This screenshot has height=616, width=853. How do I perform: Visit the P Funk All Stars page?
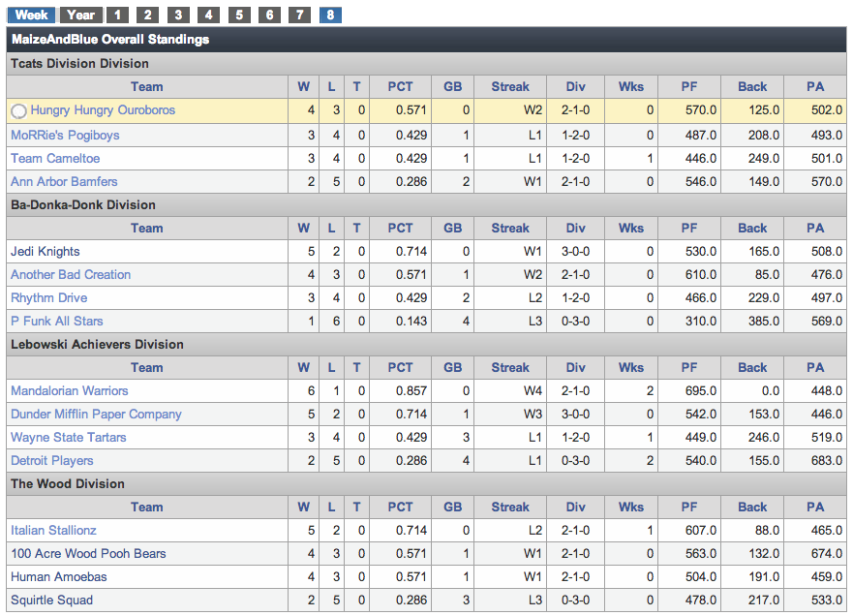point(56,321)
